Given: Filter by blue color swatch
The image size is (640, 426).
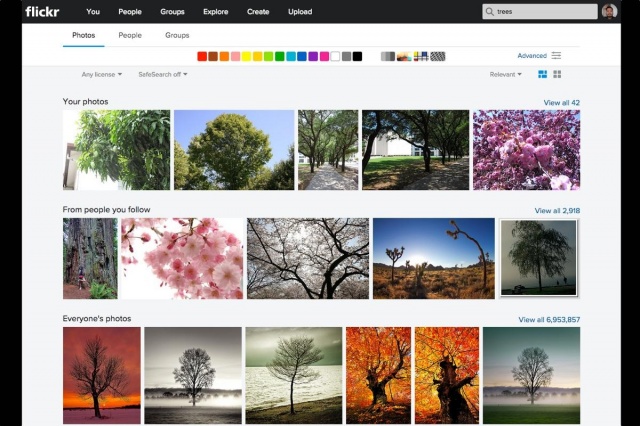Looking at the screenshot, I should point(302,56).
